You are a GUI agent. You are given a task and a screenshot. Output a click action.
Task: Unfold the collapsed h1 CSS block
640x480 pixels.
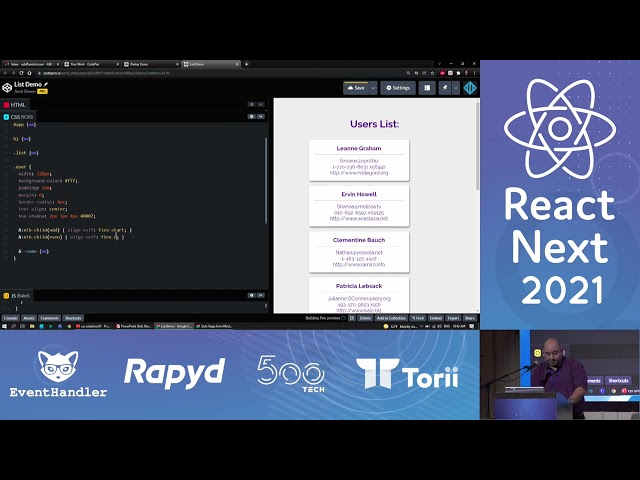tap(26, 139)
